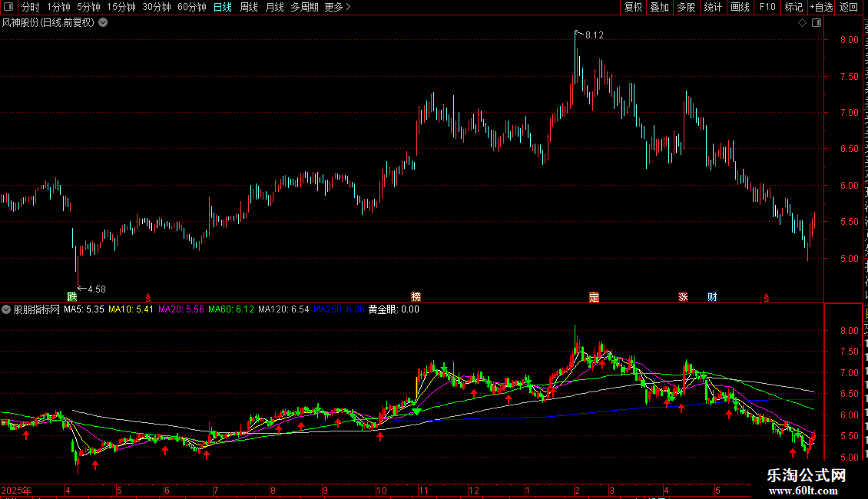Switch to 60分钟 period

coord(192,7)
